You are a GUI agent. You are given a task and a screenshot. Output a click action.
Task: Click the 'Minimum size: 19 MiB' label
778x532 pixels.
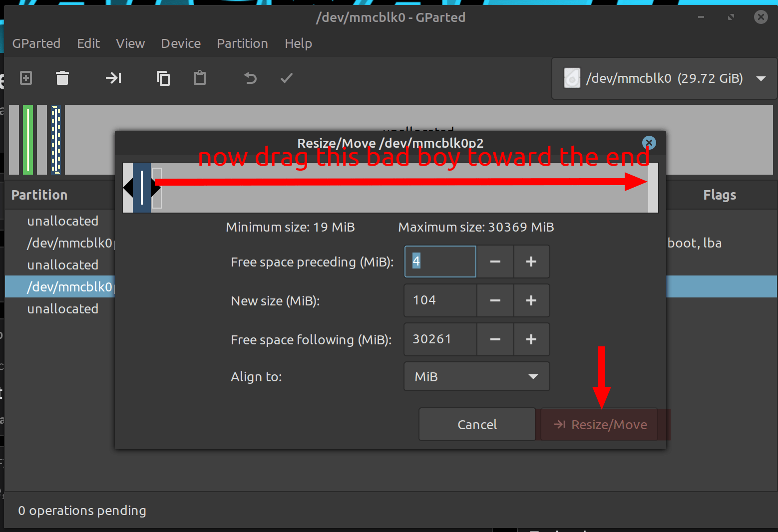click(x=290, y=228)
